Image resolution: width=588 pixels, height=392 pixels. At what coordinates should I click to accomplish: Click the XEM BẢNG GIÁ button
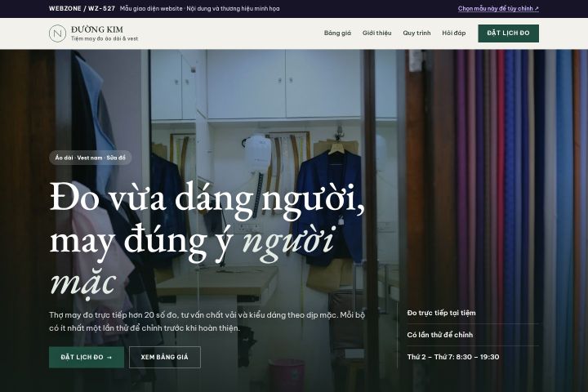tap(165, 357)
